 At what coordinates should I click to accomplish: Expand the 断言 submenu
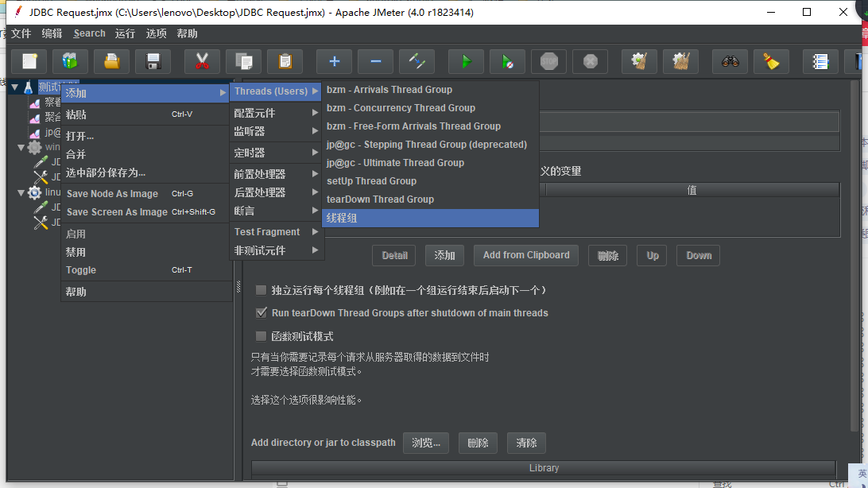[x=276, y=211]
